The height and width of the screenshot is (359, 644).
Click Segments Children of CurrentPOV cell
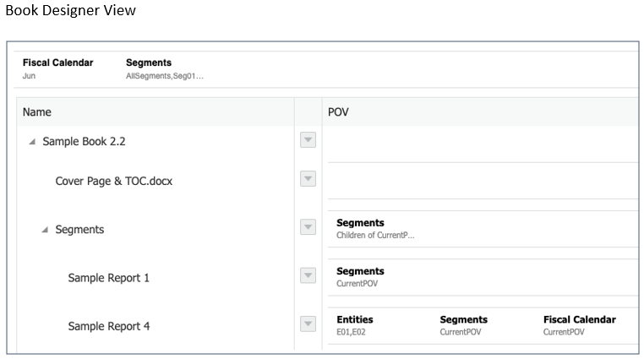375,229
